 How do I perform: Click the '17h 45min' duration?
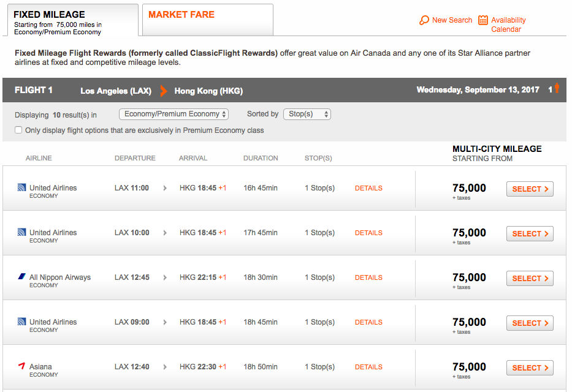point(261,233)
